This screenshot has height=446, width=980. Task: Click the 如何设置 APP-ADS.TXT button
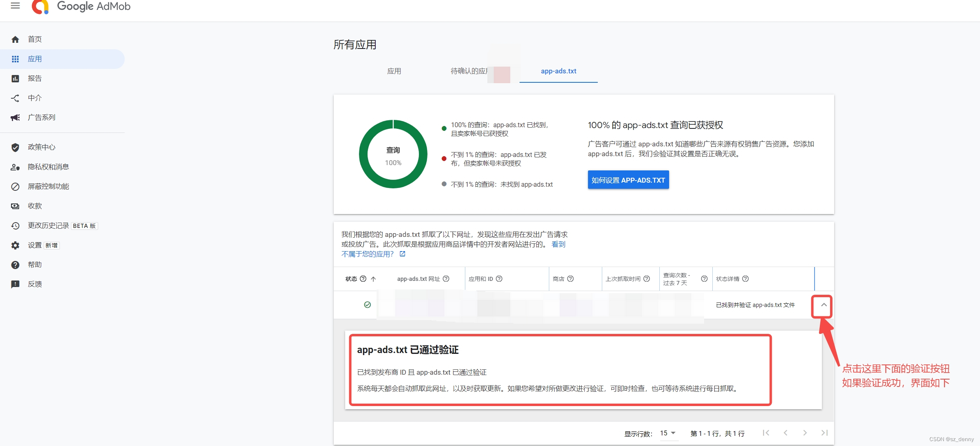(x=628, y=180)
